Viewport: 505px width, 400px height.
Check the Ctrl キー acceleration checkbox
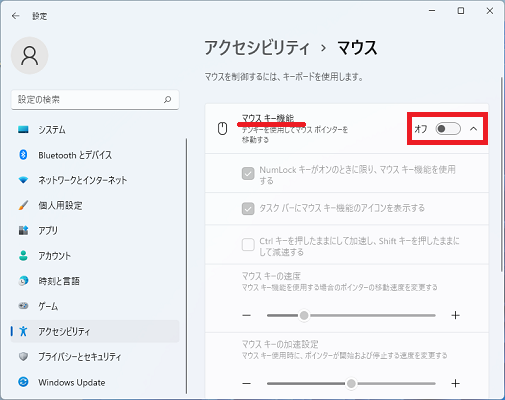point(248,245)
